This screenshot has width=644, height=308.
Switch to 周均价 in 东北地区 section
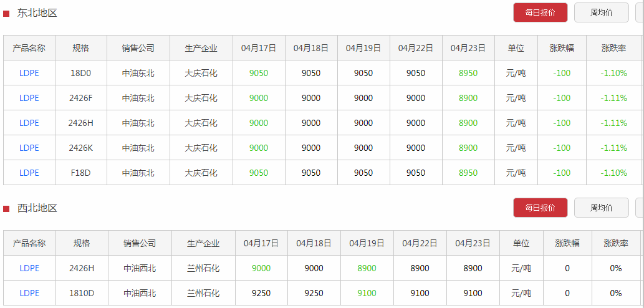pos(601,12)
